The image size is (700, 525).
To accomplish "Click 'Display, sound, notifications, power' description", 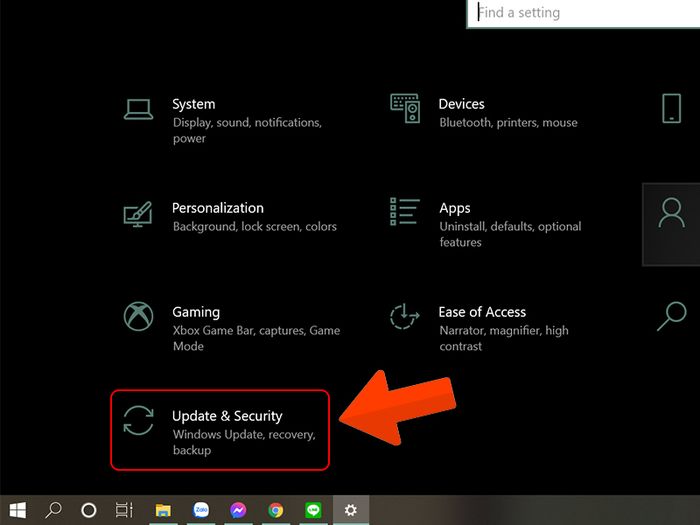I will coord(247,130).
